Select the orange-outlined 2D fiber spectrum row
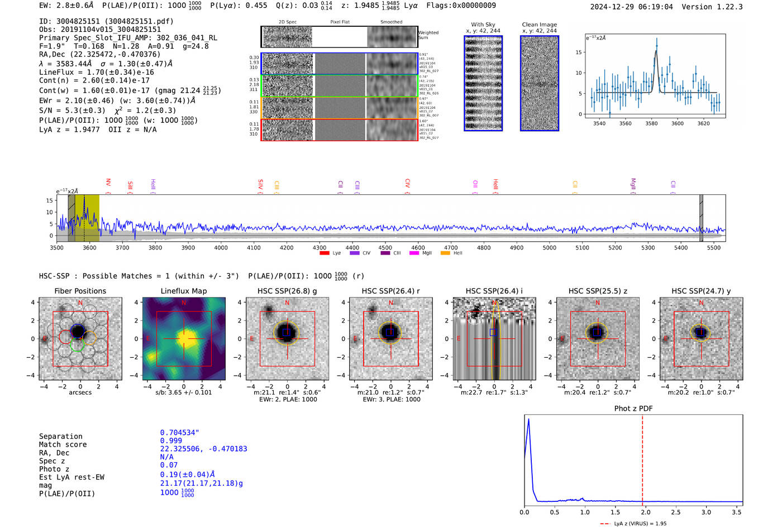This screenshot has width=782, height=532. tap(340, 107)
